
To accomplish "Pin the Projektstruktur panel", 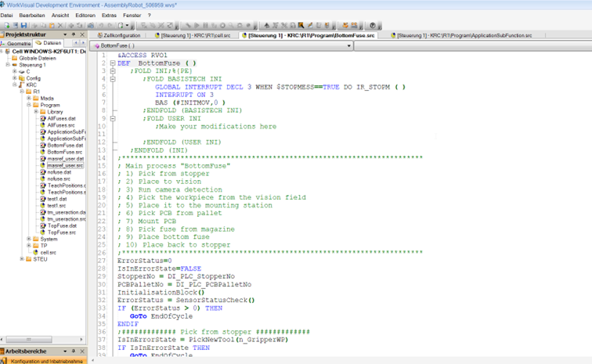I will coord(74,35).
